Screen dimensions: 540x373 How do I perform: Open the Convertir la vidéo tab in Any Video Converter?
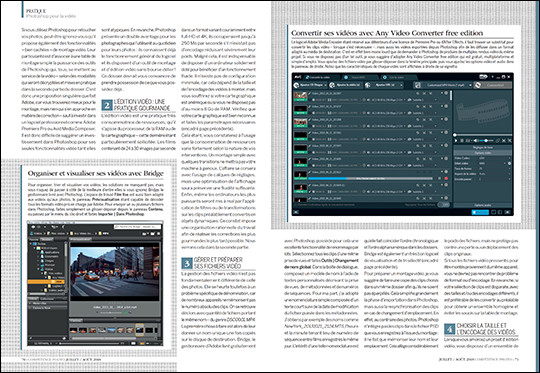click(x=320, y=77)
